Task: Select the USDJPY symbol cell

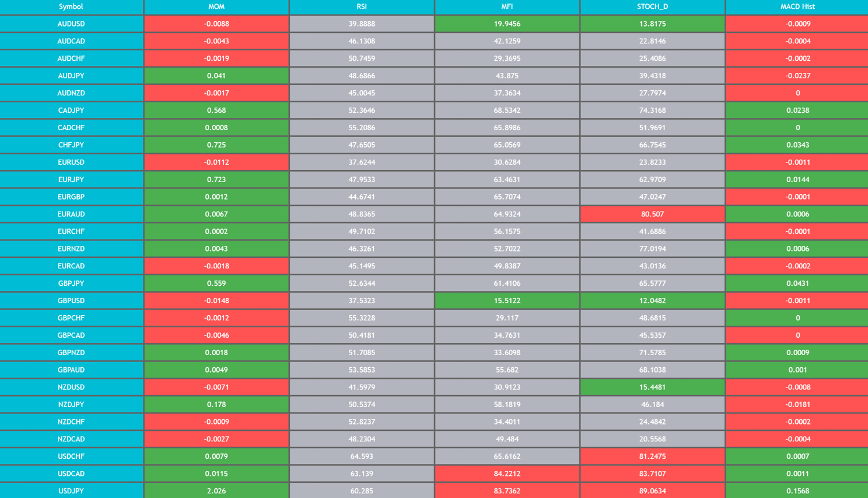Action: [x=71, y=491]
